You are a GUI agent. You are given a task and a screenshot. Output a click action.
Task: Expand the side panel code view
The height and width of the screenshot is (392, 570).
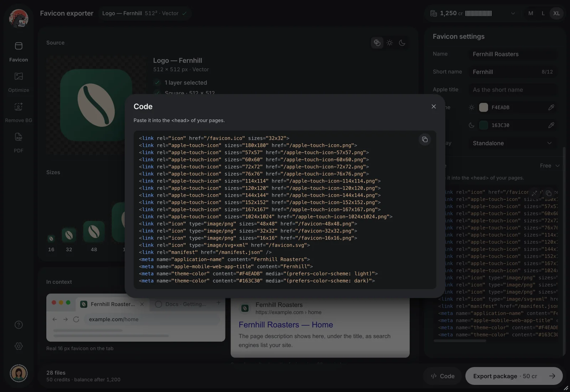[534, 193]
